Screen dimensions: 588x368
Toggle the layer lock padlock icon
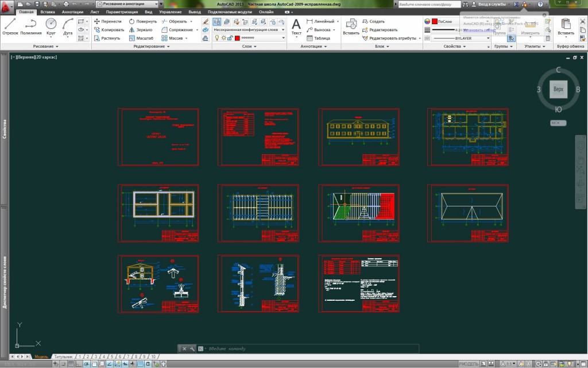230,38
